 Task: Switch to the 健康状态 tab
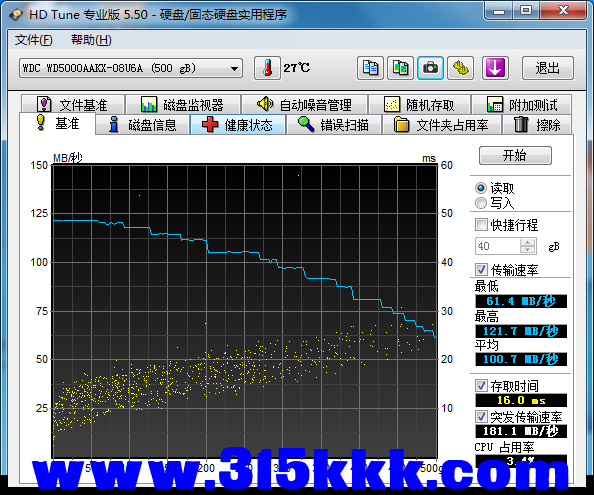pyautogui.click(x=238, y=125)
